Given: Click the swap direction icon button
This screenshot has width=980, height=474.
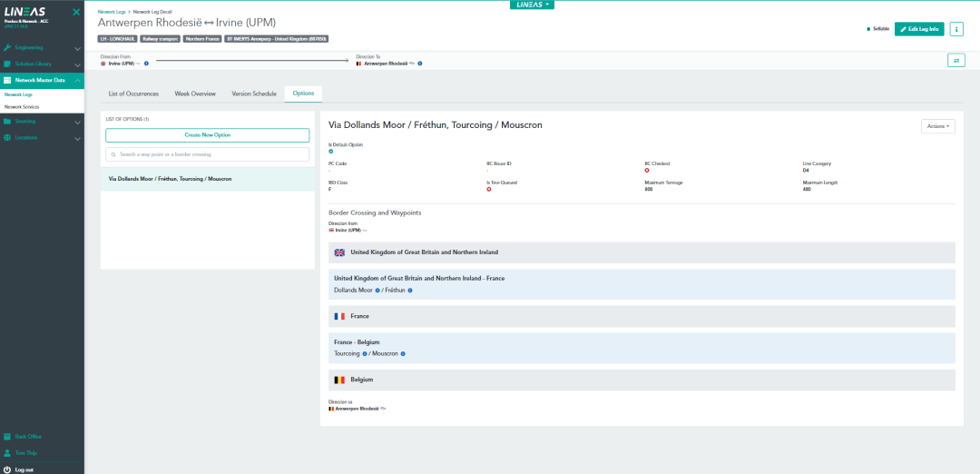Looking at the screenshot, I should tap(956, 60).
